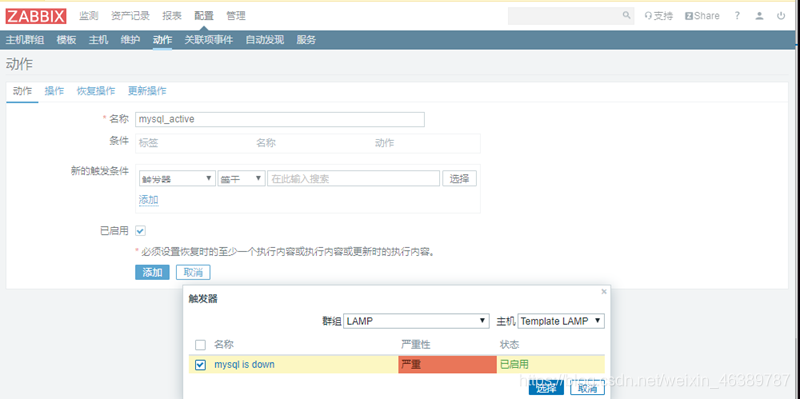The width and height of the screenshot is (800, 399).
Task: Click the 状态 column header
Action: [509, 345]
